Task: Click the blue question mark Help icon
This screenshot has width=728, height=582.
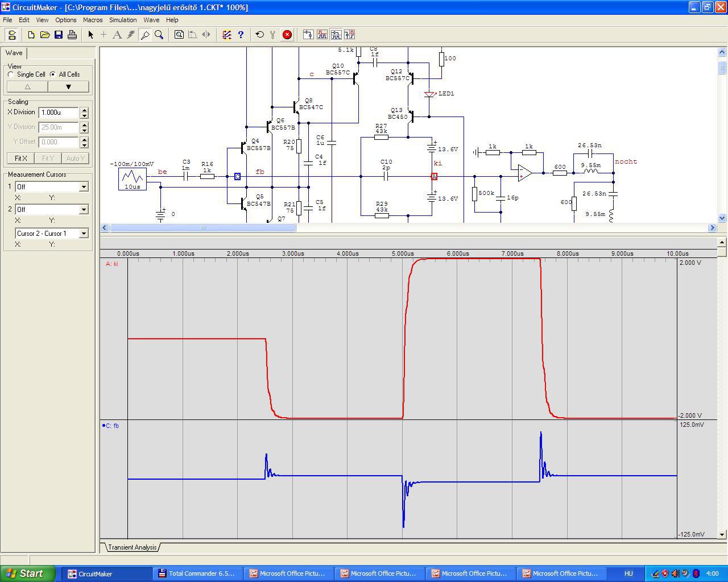Action: click(x=241, y=35)
